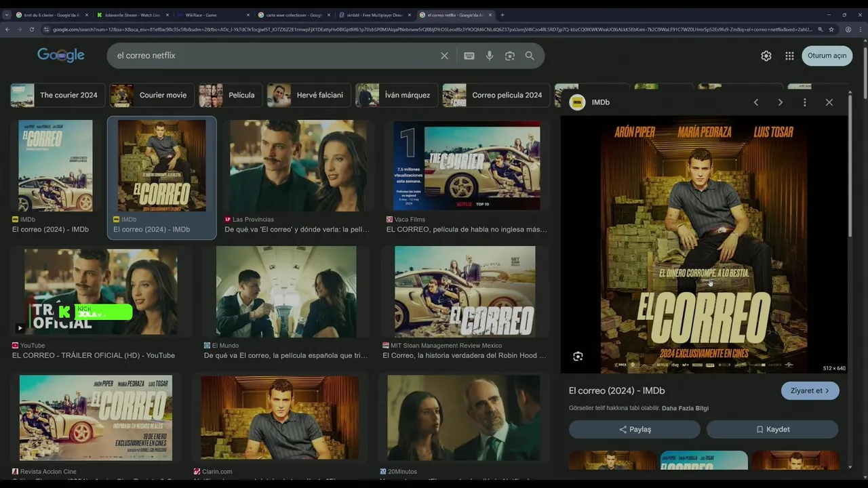Open the Clarin.com image result
The height and width of the screenshot is (488, 868).
(x=280, y=418)
